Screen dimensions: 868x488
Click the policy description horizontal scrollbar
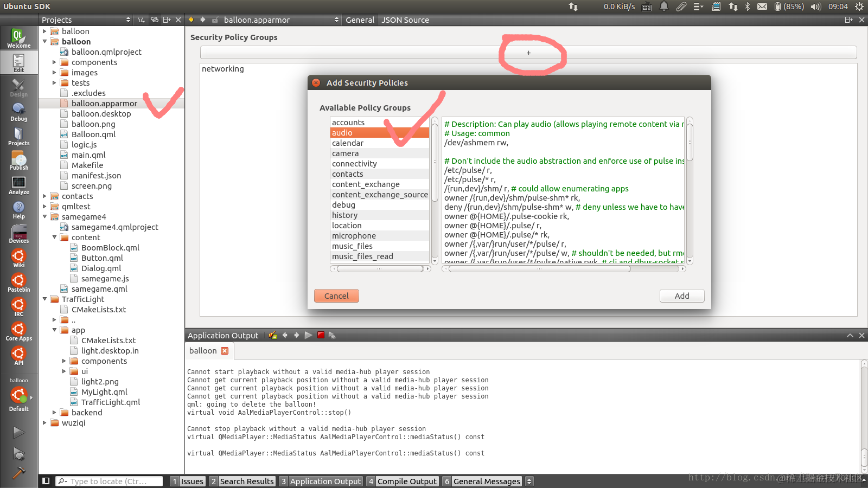pyautogui.click(x=564, y=269)
